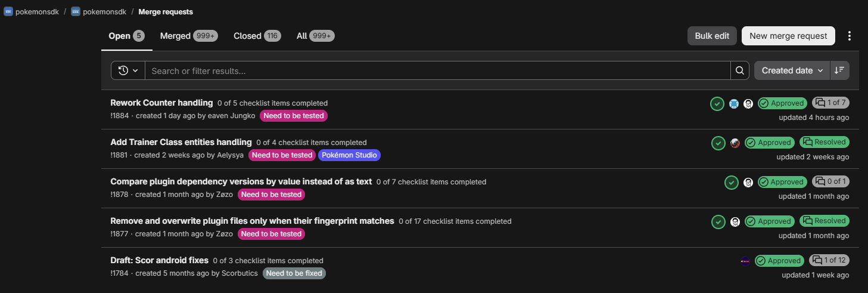
Task: Click Approved badge on Scor android fixes row
Action: [779, 261]
